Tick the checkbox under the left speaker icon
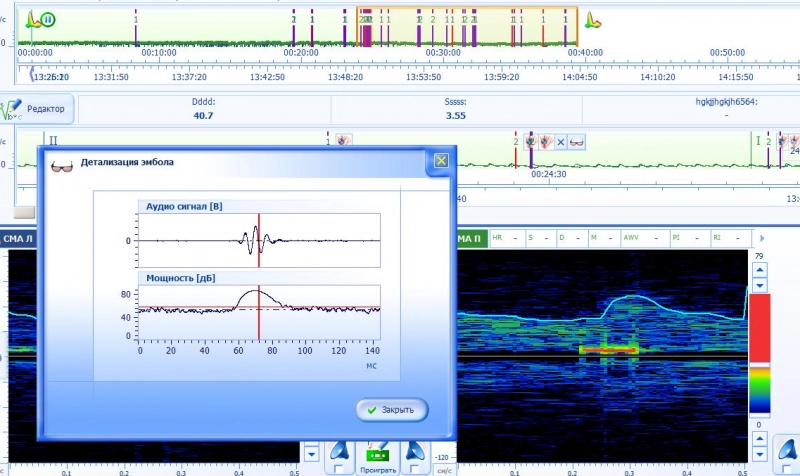This screenshot has height=476, width=800. pyautogui.click(x=337, y=469)
